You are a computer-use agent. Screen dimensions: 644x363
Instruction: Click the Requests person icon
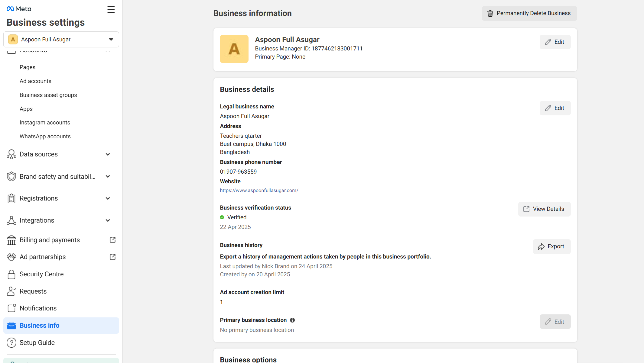11,291
